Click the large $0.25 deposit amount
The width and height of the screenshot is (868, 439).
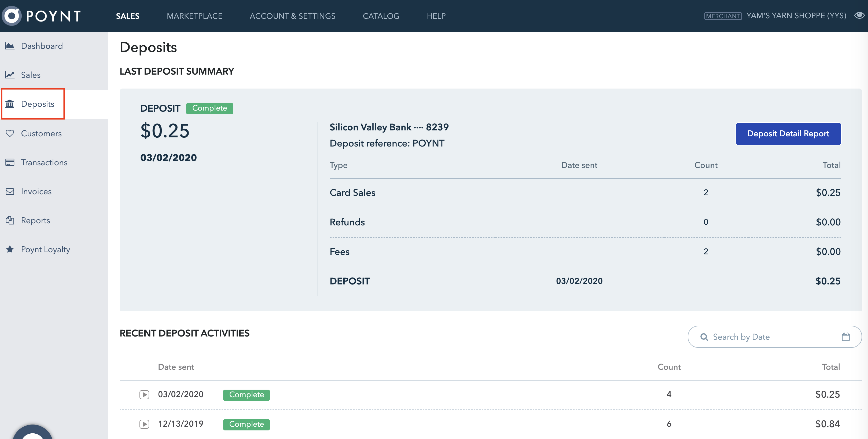coord(165,130)
